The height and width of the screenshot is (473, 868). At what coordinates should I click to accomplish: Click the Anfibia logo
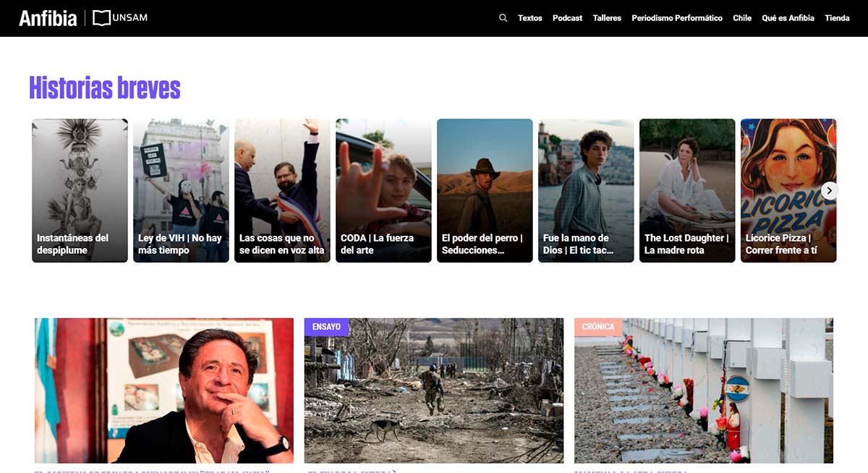(x=48, y=18)
